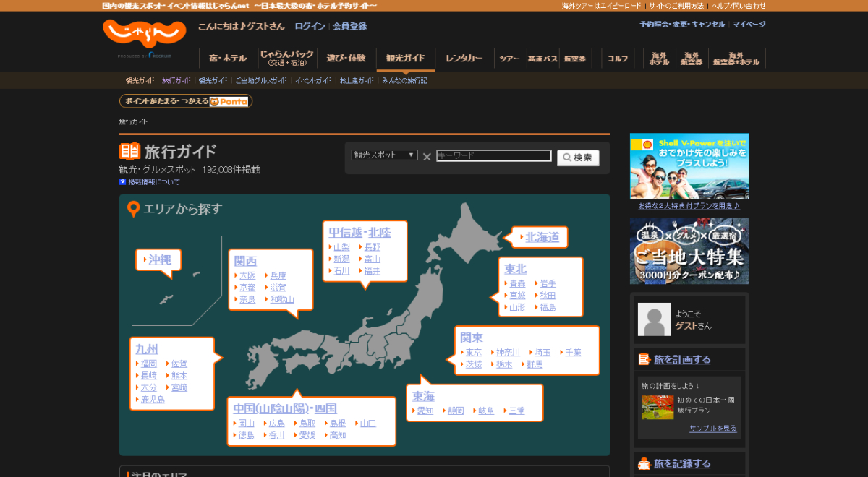Choose 石川 prefecture
Image resolution: width=868 pixels, height=477 pixels.
point(341,271)
